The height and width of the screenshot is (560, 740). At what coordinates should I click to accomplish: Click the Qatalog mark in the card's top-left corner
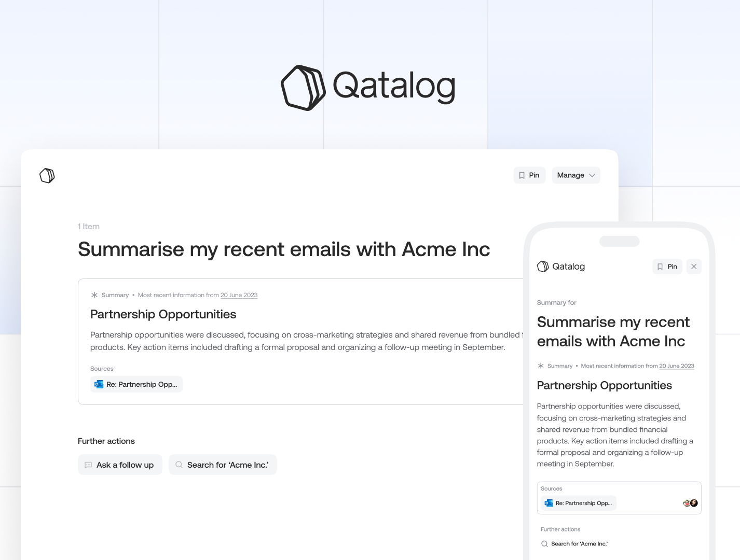[x=47, y=175]
